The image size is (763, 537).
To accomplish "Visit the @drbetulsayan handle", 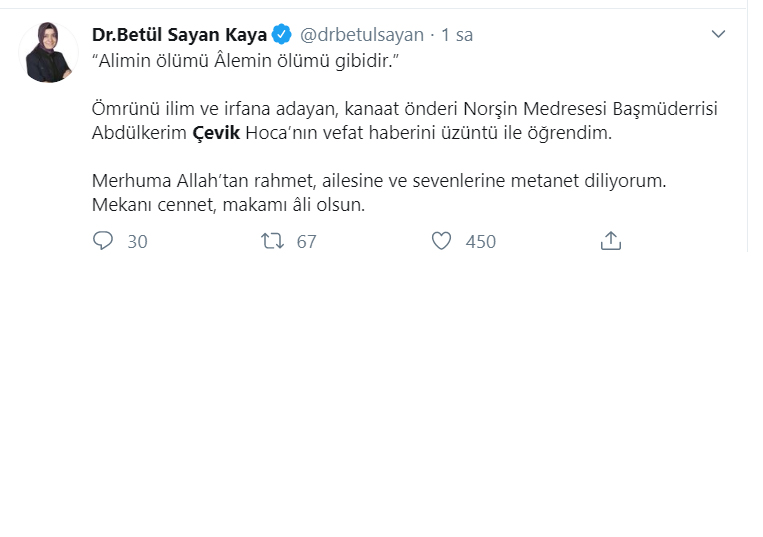I will click(361, 35).
